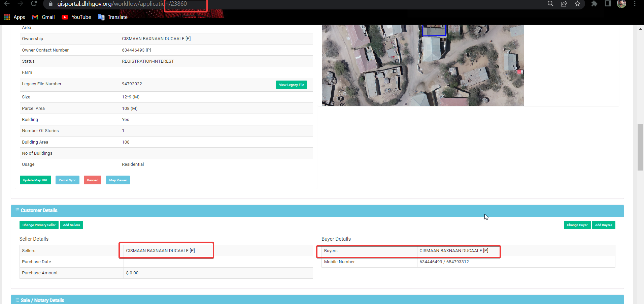Click the share page icon
The image size is (644, 304).
pyautogui.click(x=564, y=4)
